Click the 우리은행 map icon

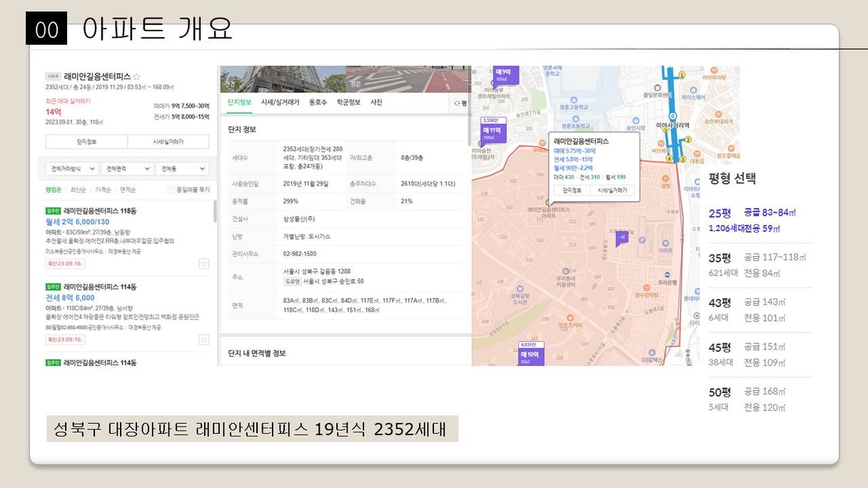pos(667,275)
